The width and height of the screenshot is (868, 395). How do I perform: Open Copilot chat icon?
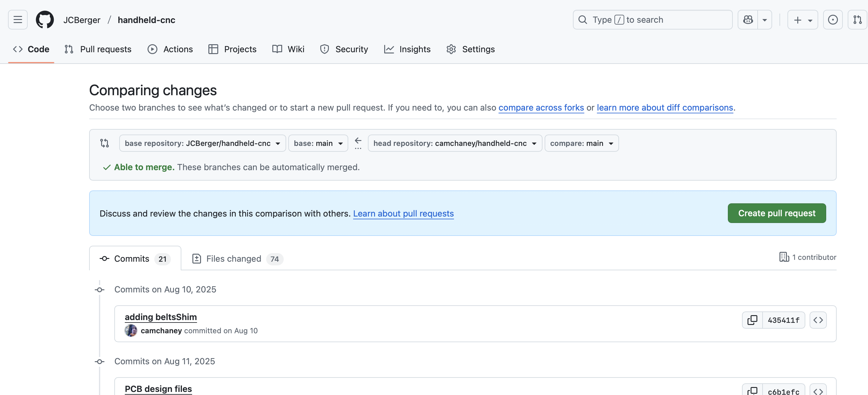tap(748, 20)
